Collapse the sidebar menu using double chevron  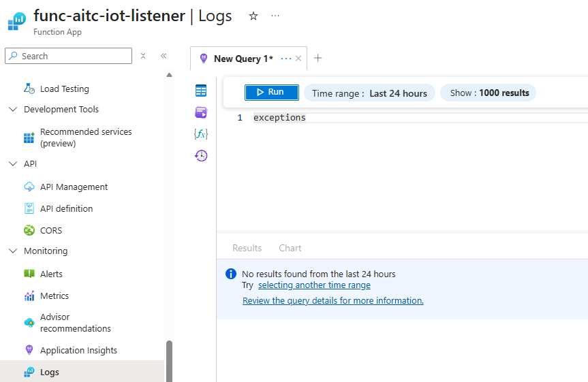point(164,56)
